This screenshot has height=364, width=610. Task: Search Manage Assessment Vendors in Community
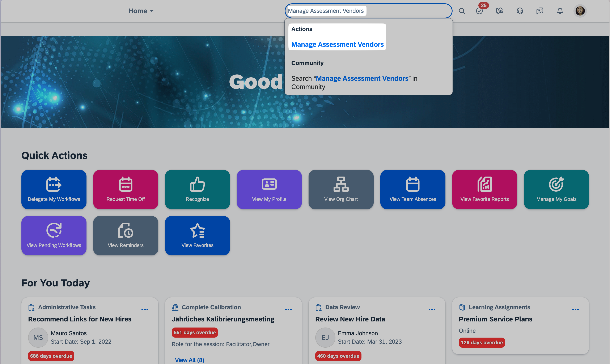(x=354, y=82)
